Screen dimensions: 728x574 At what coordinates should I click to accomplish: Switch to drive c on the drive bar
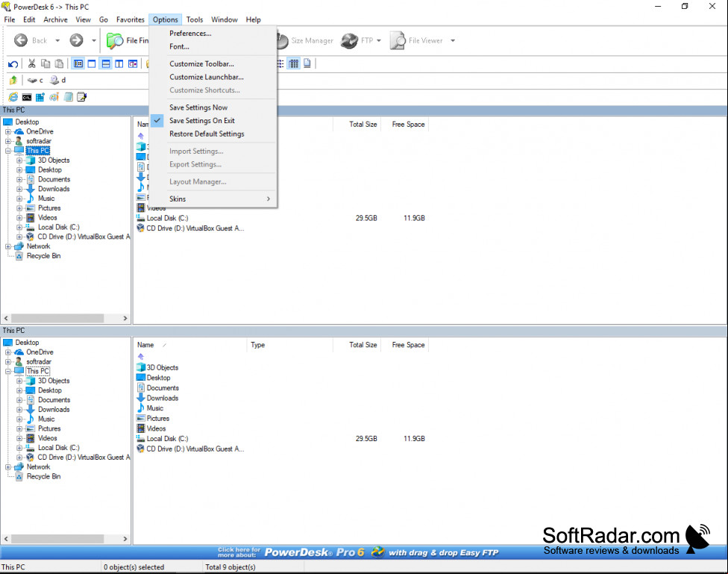tap(35, 81)
